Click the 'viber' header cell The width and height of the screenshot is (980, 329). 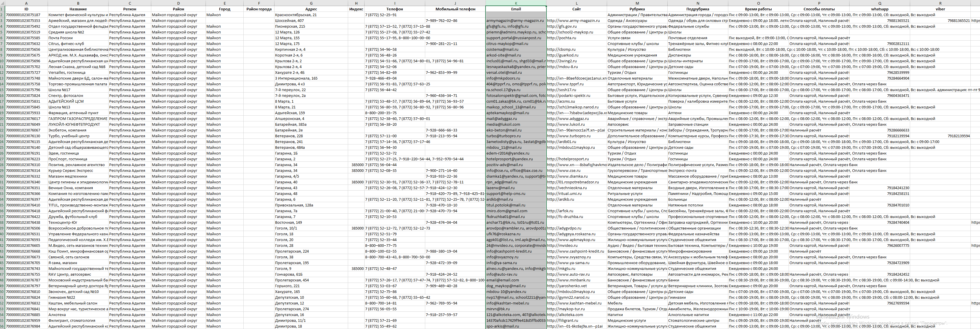coord(940,9)
